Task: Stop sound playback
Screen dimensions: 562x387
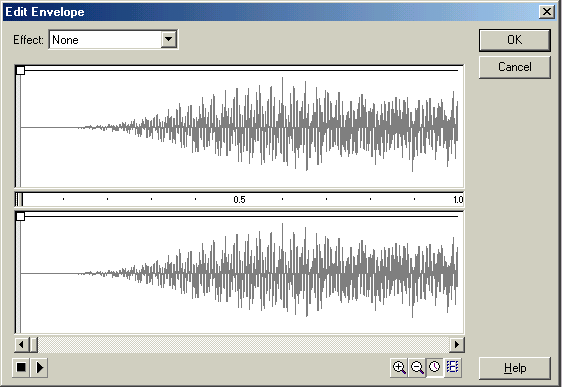Action: [x=21, y=367]
